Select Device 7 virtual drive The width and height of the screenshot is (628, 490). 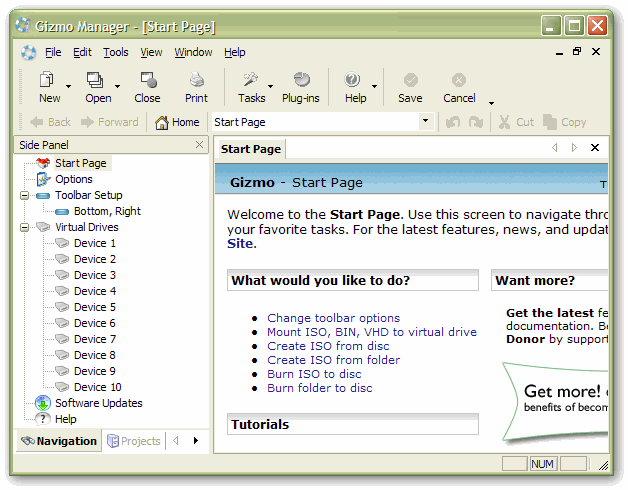click(95, 339)
